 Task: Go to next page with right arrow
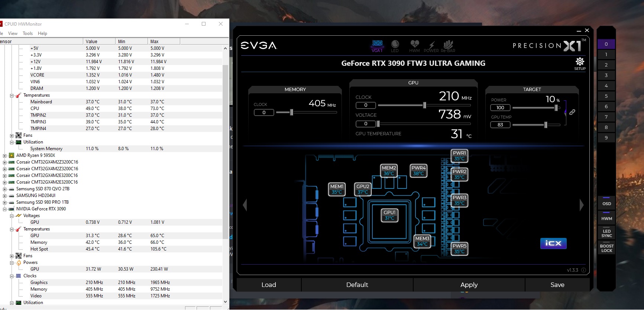pos(582,205)
